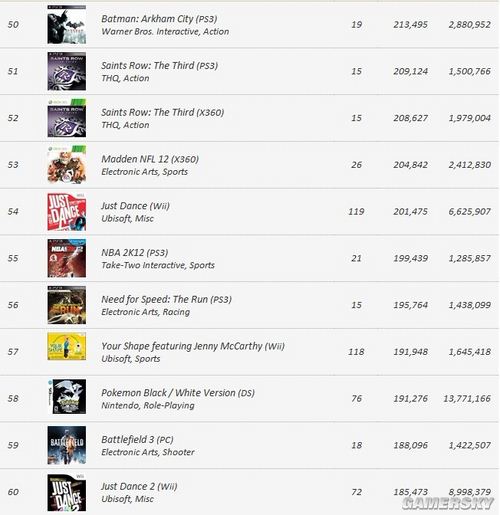Click the Just Dance 2 (Wii) title
500x515 pixels.
139,487
